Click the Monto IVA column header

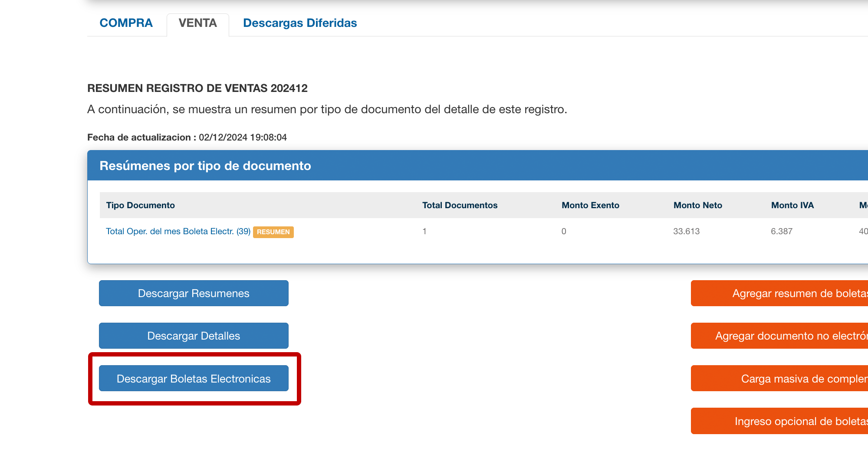[x=792, y=205]
